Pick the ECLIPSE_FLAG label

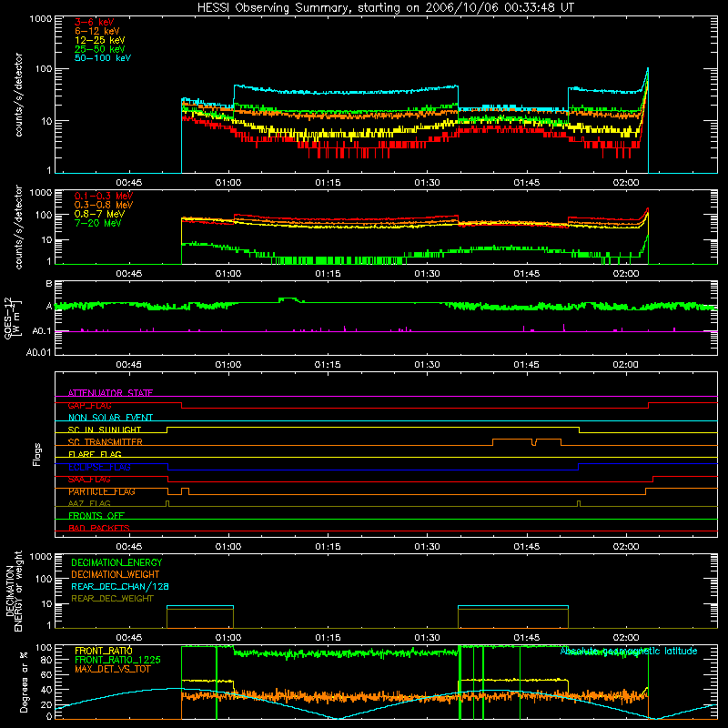coord(99,467)
